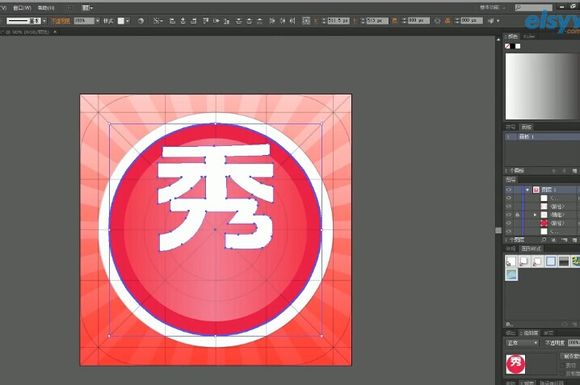This screenshot has width=580, height=385.
Task: Apply the dark gradient graphic style swatch
Action: click(x=564, y=261)
